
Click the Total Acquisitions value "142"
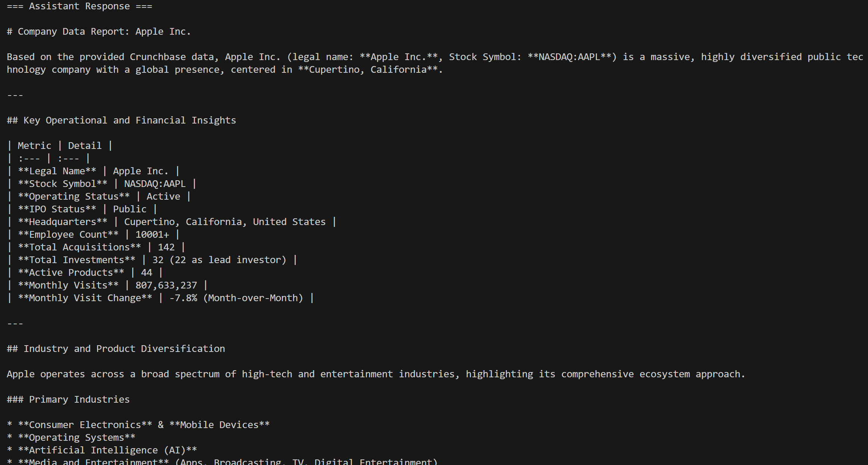pos(166,247)
